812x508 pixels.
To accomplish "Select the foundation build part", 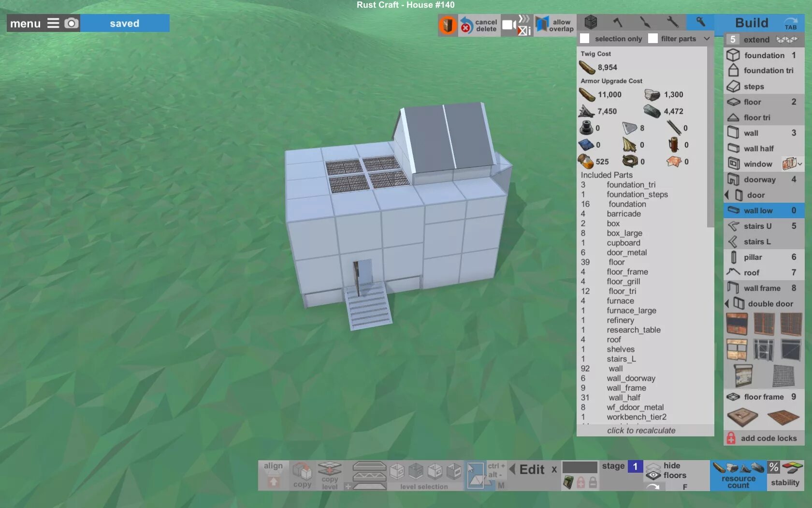I will tap(764, 55).
